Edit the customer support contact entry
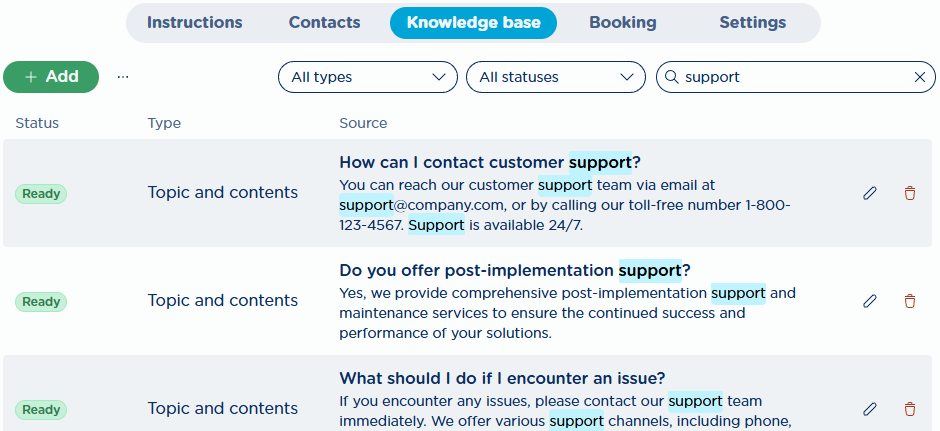940x431 pixels. pos(870,193)
